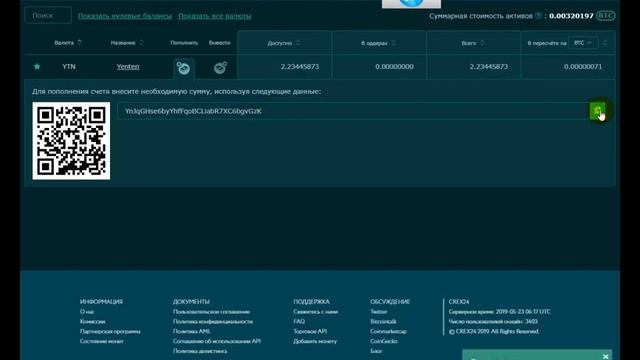
Task: Click the Поиск search field
Action: pyautogui.click(x=48, y=16)
